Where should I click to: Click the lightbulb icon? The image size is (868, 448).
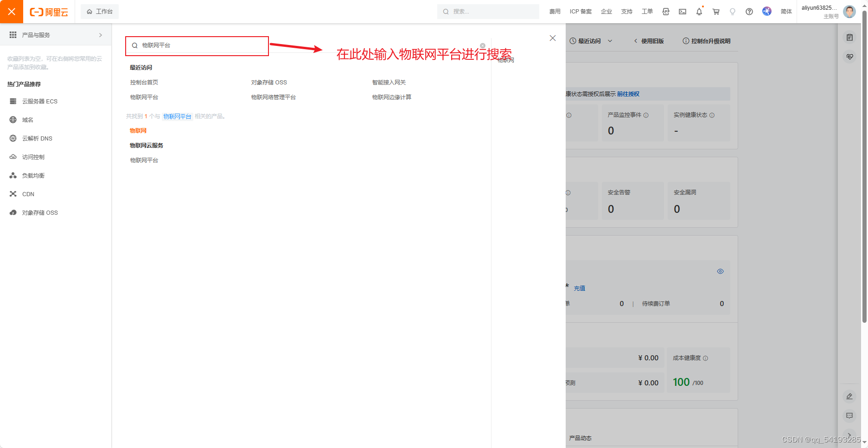click(733, 12)
